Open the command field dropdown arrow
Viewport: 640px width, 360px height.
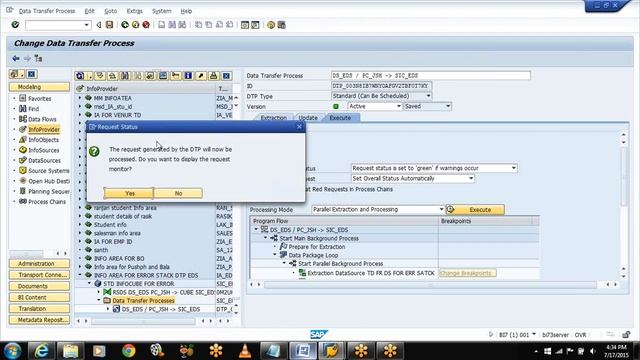86,25
